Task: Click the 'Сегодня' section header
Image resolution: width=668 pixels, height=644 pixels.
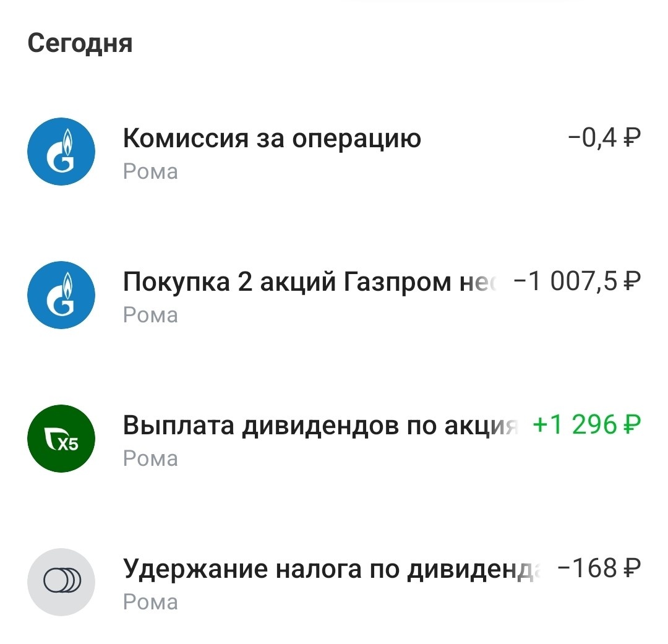Action: coord(81,43)
